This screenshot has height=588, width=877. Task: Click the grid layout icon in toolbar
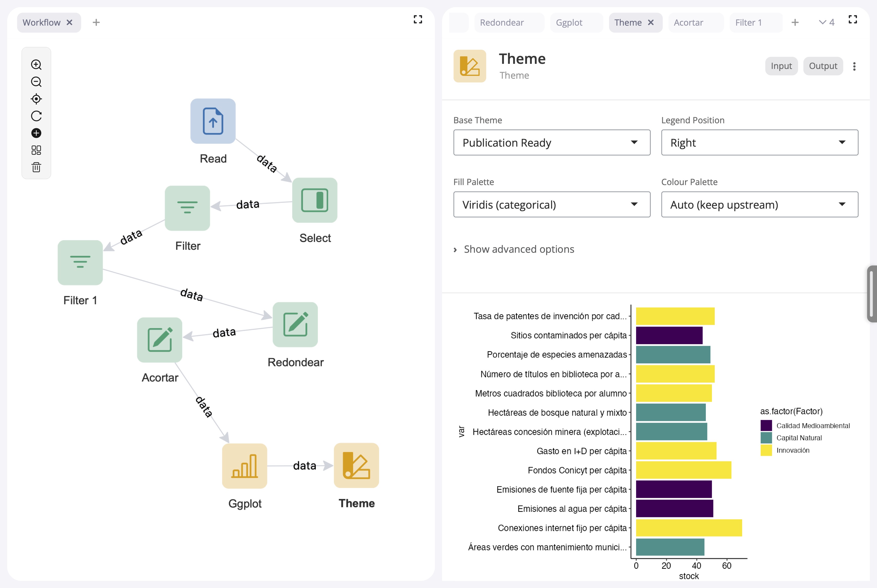(36, 150)
